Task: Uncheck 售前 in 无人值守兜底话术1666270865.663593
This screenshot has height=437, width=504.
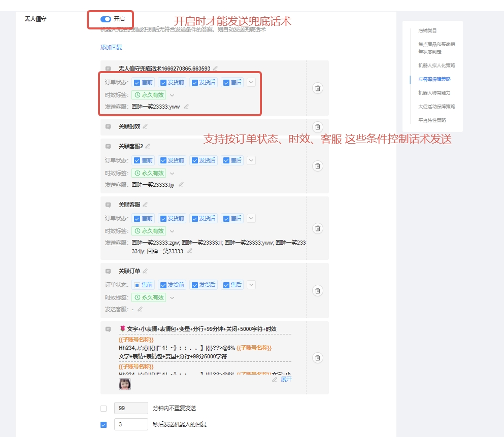Action: [x=137, y=83]
